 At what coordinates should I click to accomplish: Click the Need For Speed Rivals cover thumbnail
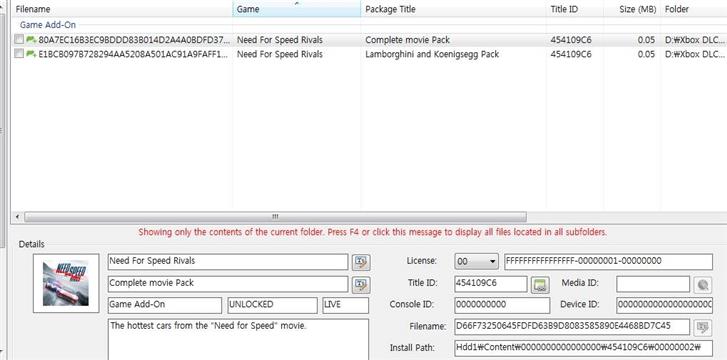click(66, 283)
